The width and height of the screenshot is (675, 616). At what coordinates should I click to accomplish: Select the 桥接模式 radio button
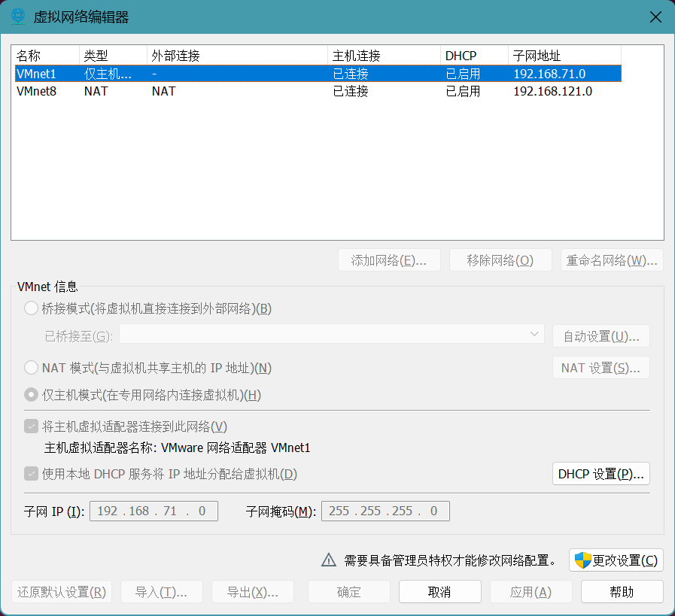pyautogui.click(x=31, y=308)
